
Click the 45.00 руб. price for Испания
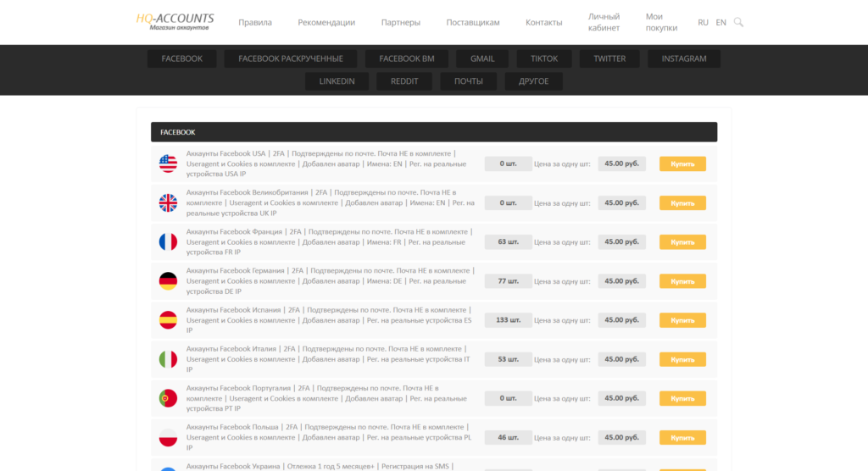(621, 320)
